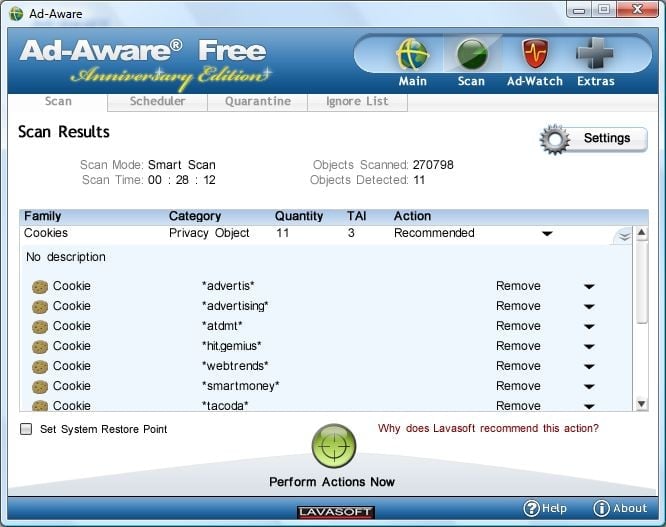Open the Ignore List tab

tap(357, 101)
